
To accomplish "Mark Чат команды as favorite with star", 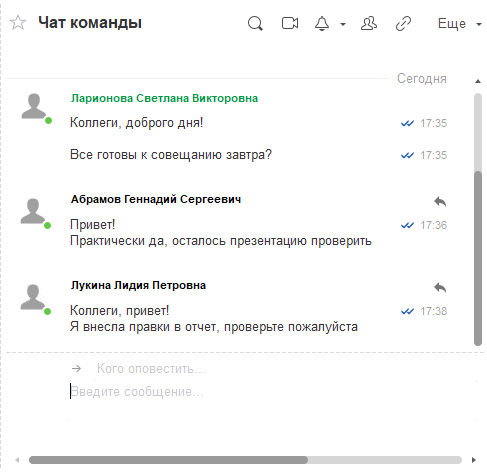I will tap(18, 23).
